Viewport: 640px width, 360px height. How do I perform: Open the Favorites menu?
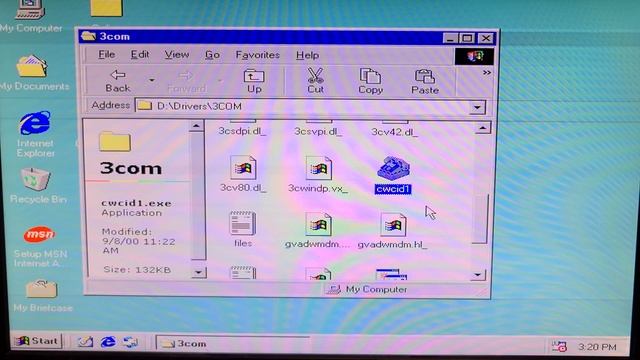tap(258, 55)
